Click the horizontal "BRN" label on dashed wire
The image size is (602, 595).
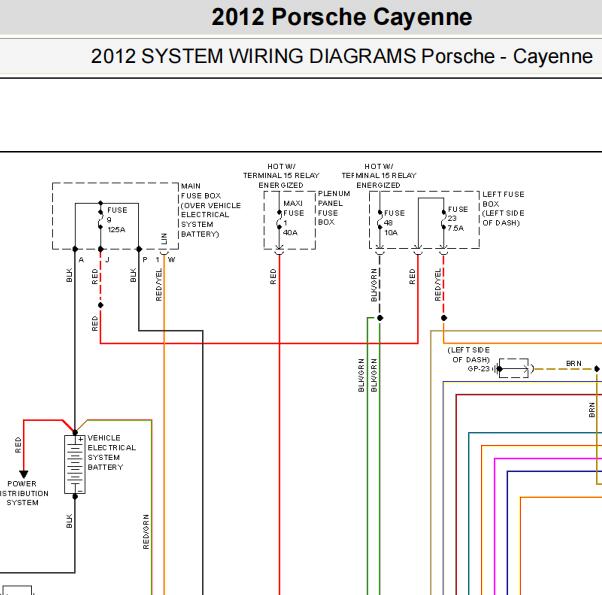click(x=574, y=364)
